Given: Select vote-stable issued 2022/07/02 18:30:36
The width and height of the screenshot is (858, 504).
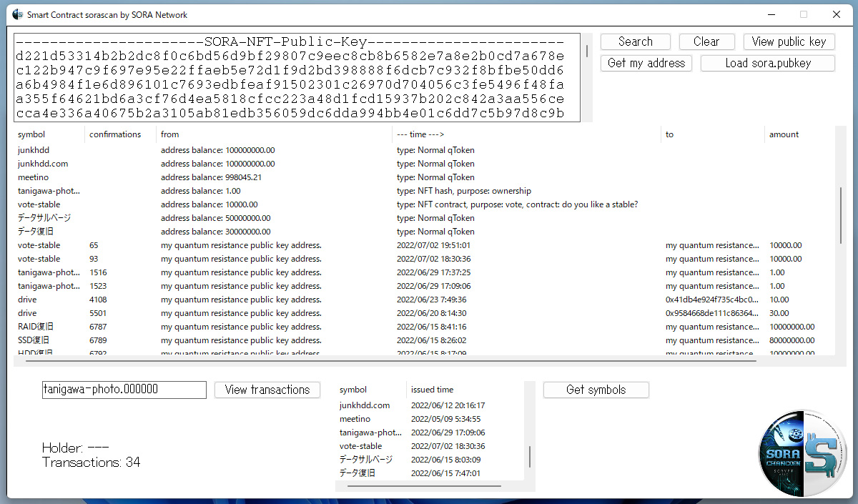Looking at the screenshot, I should point(430,446).
